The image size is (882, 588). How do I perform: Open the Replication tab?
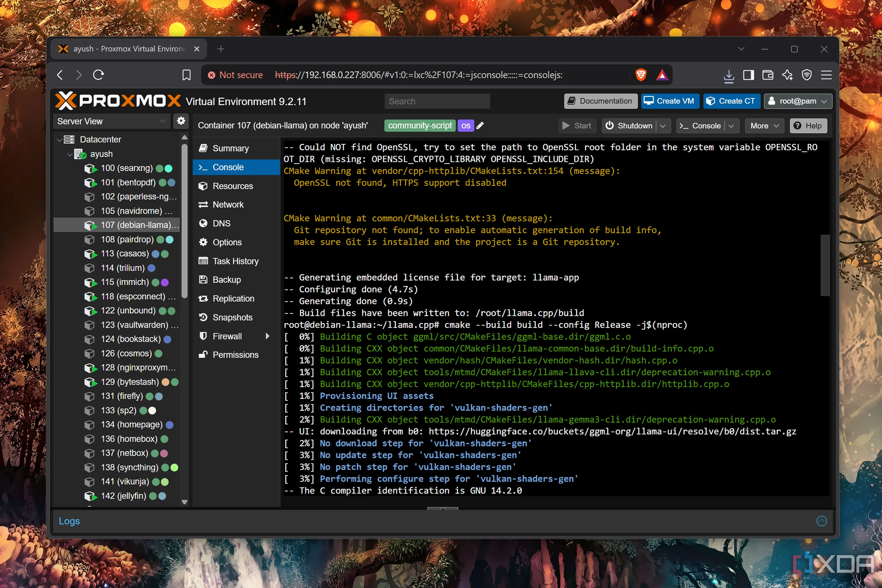(x=236, y=298)
